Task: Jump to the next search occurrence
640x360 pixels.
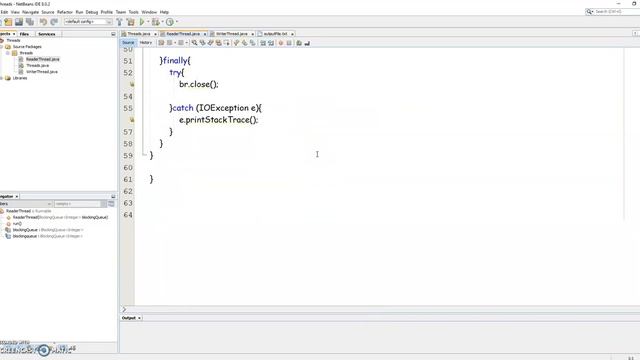Action: [211, 43]
